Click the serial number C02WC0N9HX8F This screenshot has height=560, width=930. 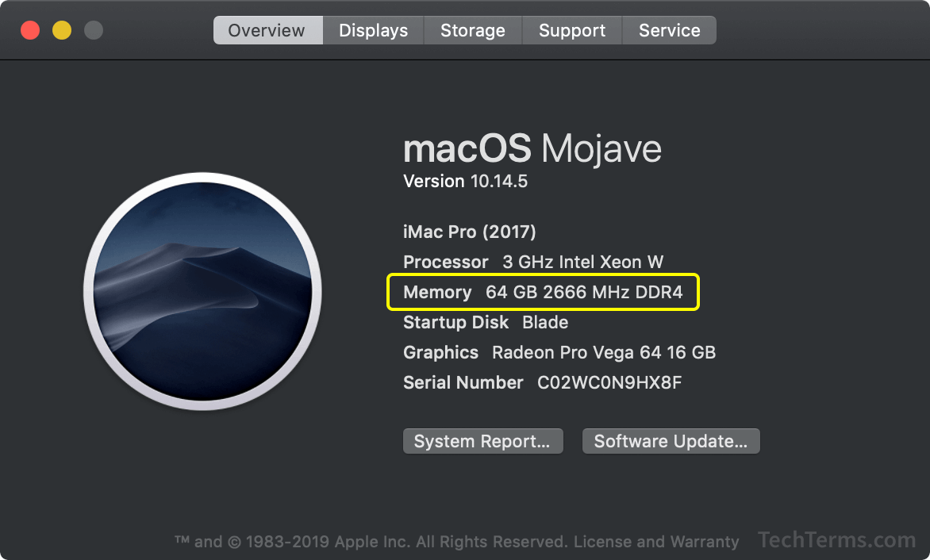(609, 383)
